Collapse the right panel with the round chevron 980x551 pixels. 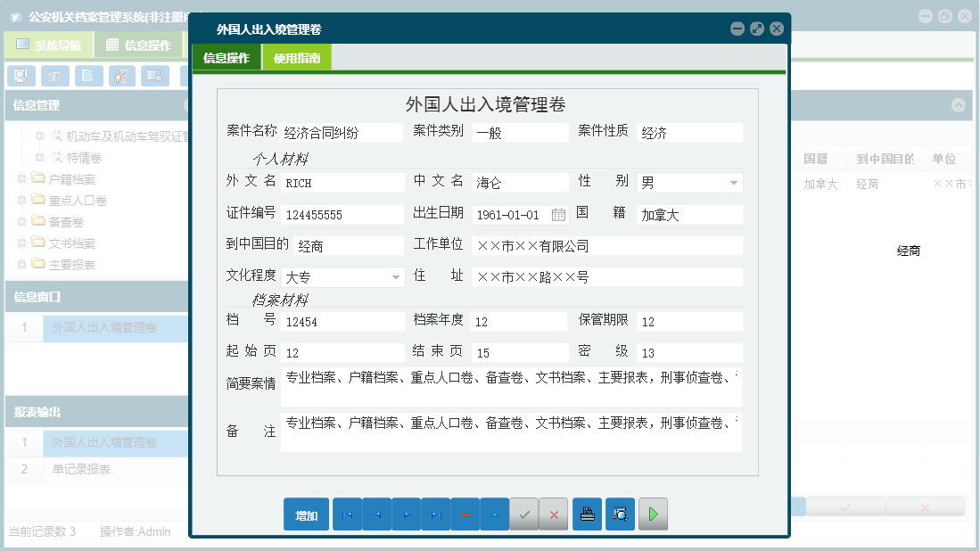958,105
